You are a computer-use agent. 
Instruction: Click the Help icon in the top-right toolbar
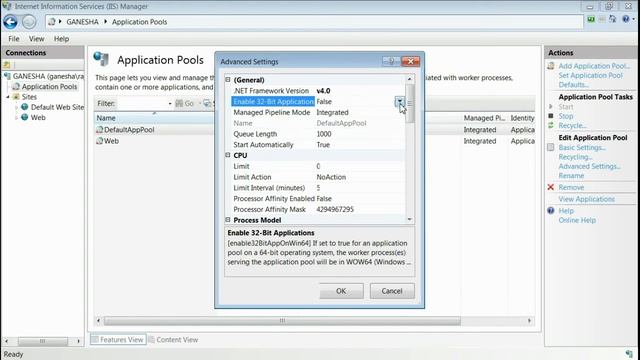[x=626, y=19]
